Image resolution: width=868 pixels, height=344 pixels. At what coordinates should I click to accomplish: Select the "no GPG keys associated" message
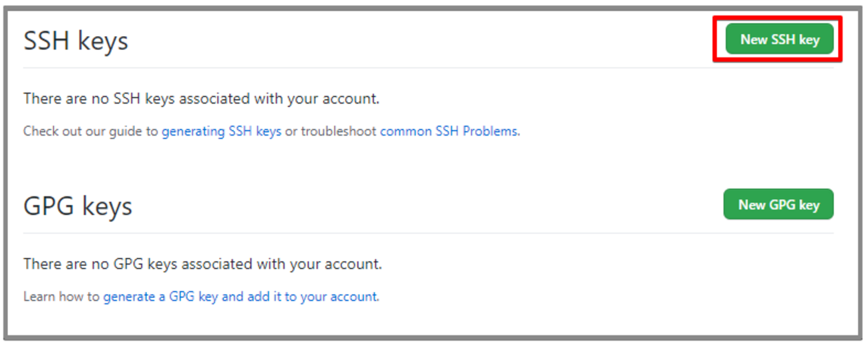[202, 265]
